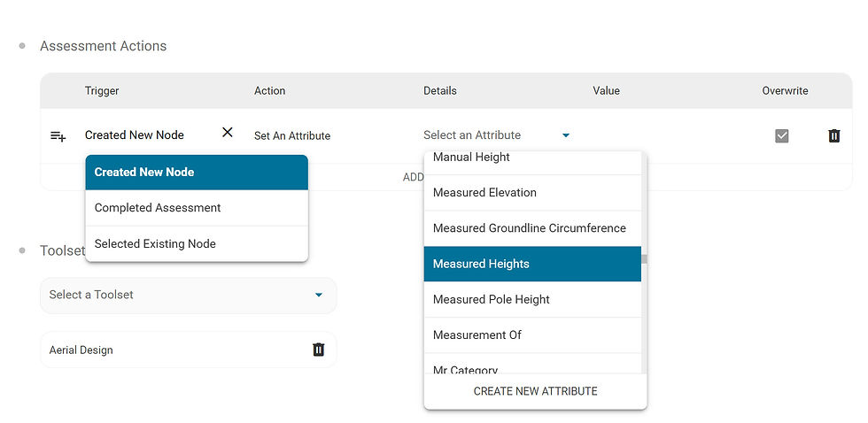Open the Select a Toolset dropdown
This screenshot has height=423, width=868.
(188, 296)
